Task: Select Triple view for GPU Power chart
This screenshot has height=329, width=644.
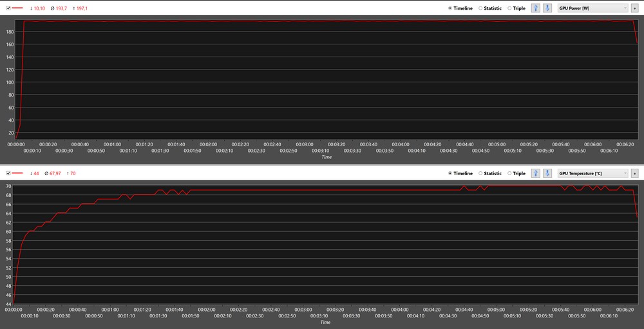Action: tap(510, 8)
